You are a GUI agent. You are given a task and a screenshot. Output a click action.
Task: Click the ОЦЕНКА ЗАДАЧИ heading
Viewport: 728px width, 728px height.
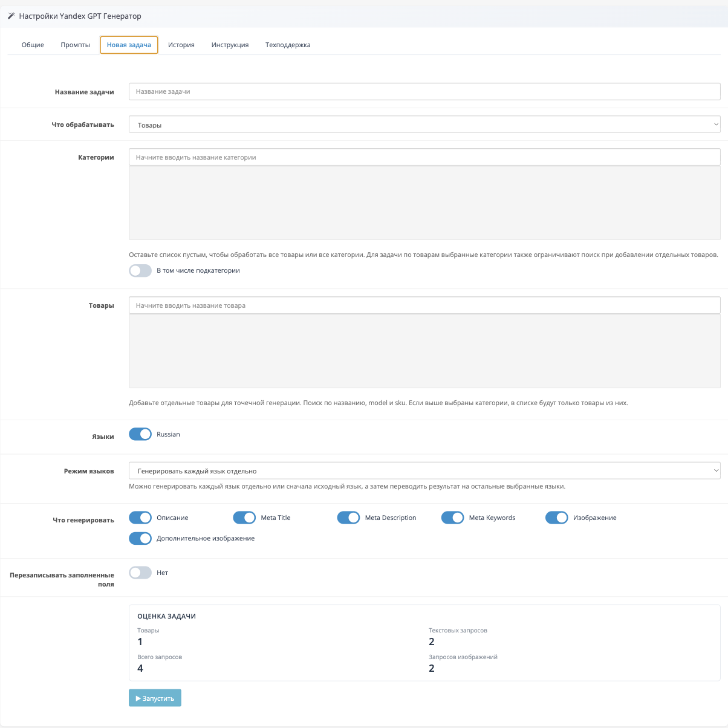[x=166, y=616]
